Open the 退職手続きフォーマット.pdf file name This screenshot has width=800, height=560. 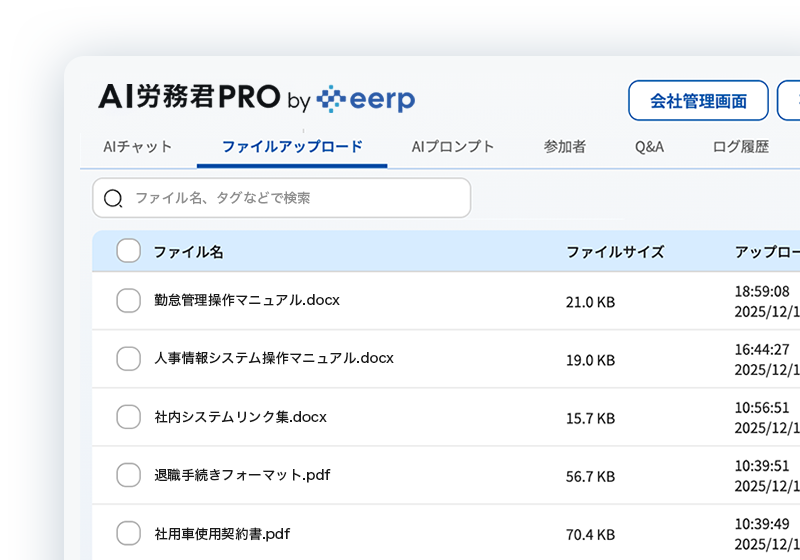(x=242, y=475)
